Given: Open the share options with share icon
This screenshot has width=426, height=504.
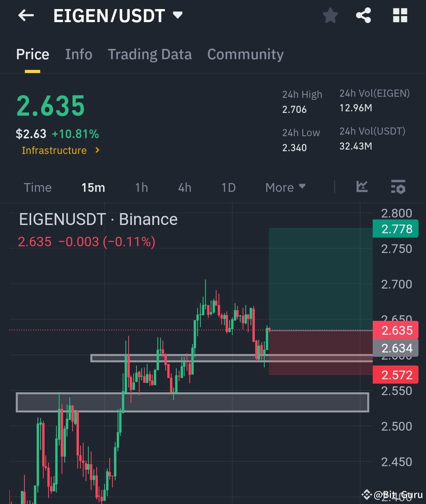Looking at the screenshot, I should pyautogui.click(x=363, y=15).
